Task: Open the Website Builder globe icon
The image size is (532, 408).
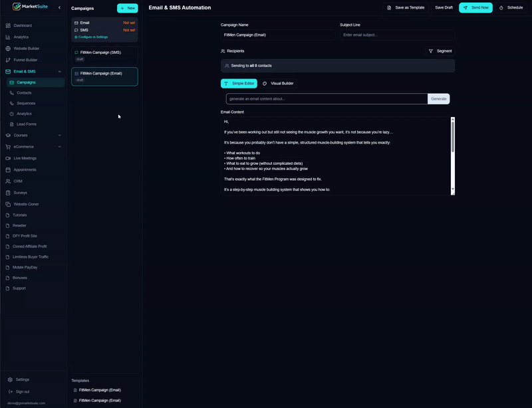Action: click(x=8, y=49)
